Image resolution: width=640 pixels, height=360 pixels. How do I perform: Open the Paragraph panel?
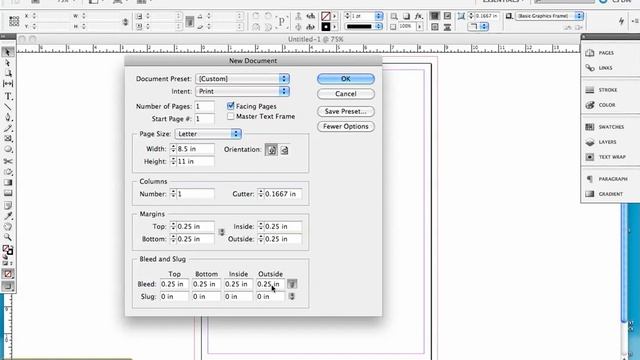606,179
